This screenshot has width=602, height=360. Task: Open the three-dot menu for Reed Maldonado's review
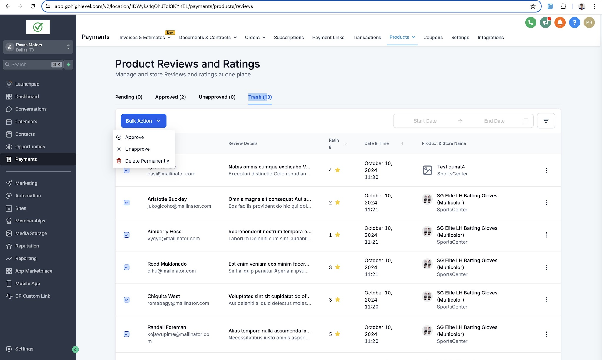[x=546, y=267]
